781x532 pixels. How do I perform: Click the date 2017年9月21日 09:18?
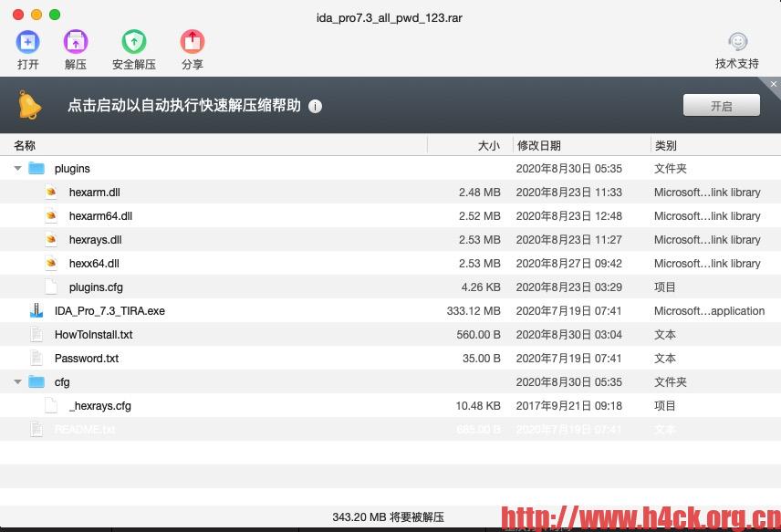(568, 406)
